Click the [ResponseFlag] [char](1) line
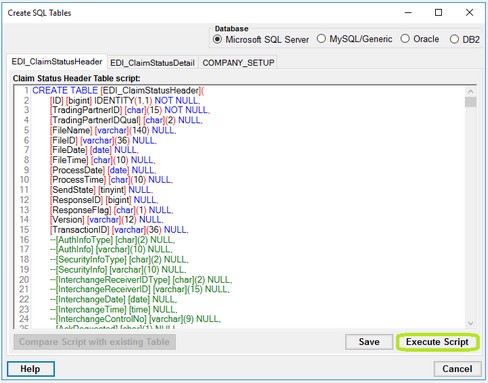This screenshot has height=383, width=488. (112, 210)
